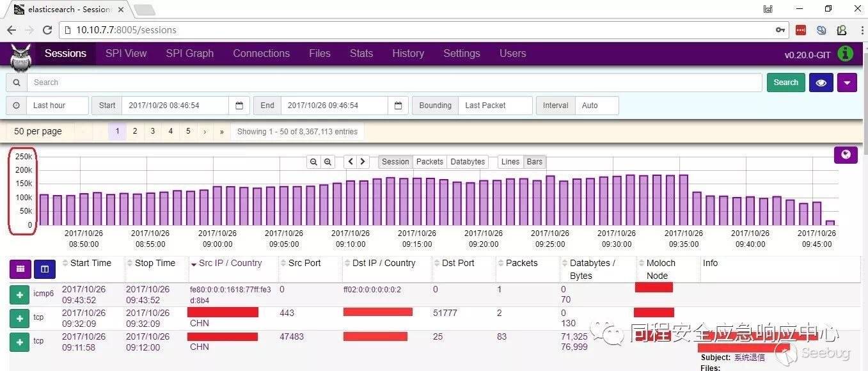Switch graph to Lines mode
Viewport: 868px width, 371px height.
click(510, 162)
